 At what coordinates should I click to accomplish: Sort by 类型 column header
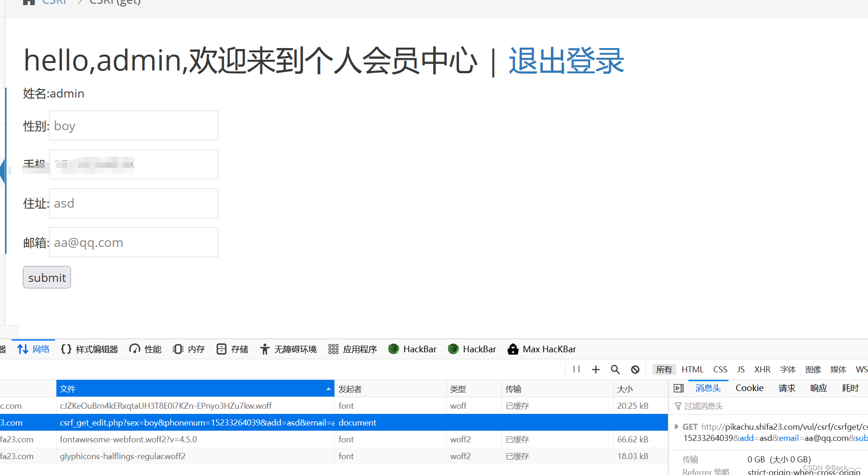click(474, 389)
